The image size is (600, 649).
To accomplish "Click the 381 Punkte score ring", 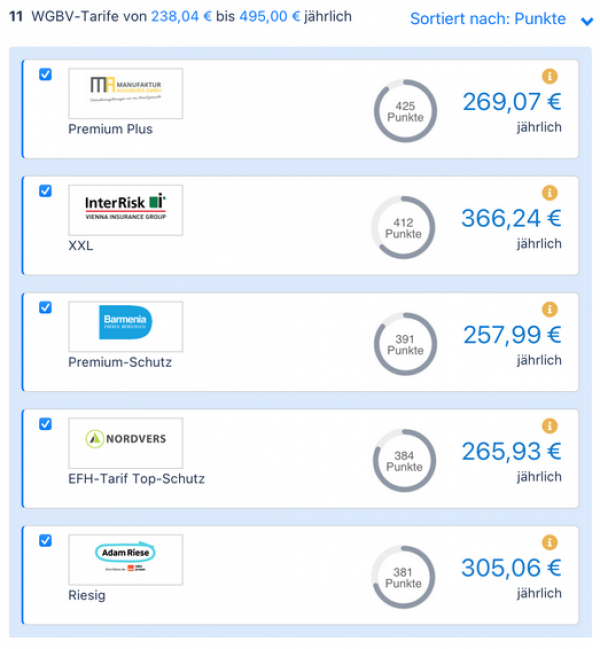I will point(403,577).
